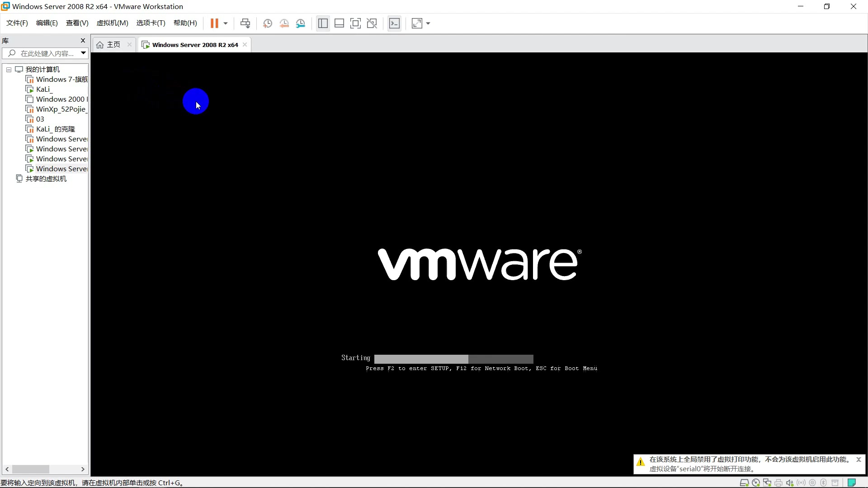868x488 pixels.
Task: Toggle the console view button
Action: coord(394,23)
